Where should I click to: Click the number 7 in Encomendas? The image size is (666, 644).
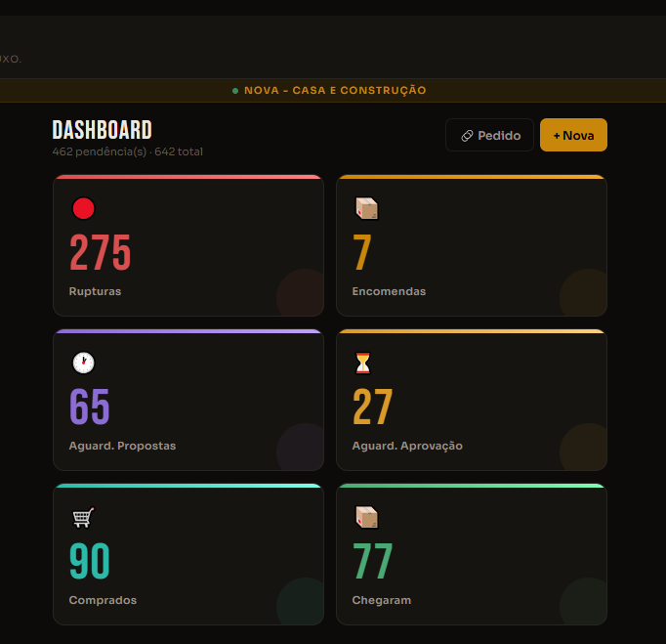click(362, 253)
